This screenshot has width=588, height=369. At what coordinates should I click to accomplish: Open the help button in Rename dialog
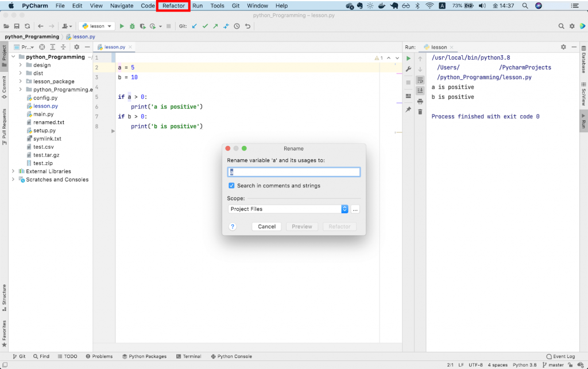pos(233,226)
